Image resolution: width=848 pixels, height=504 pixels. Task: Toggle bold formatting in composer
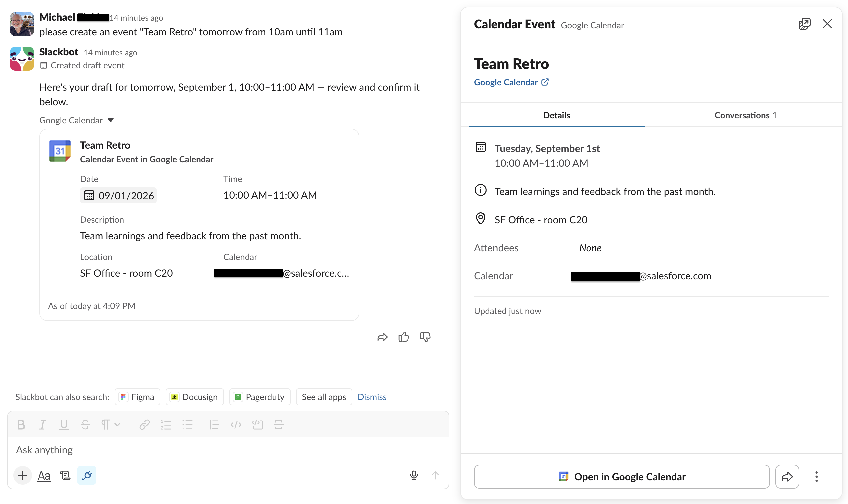tap(21, 425)
